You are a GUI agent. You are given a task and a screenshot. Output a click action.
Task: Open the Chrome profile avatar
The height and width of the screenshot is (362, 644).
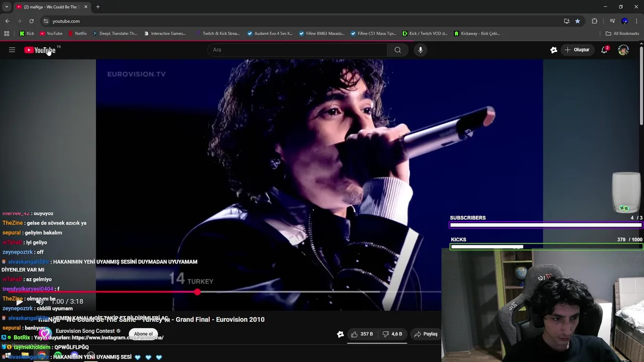[624, 21]
